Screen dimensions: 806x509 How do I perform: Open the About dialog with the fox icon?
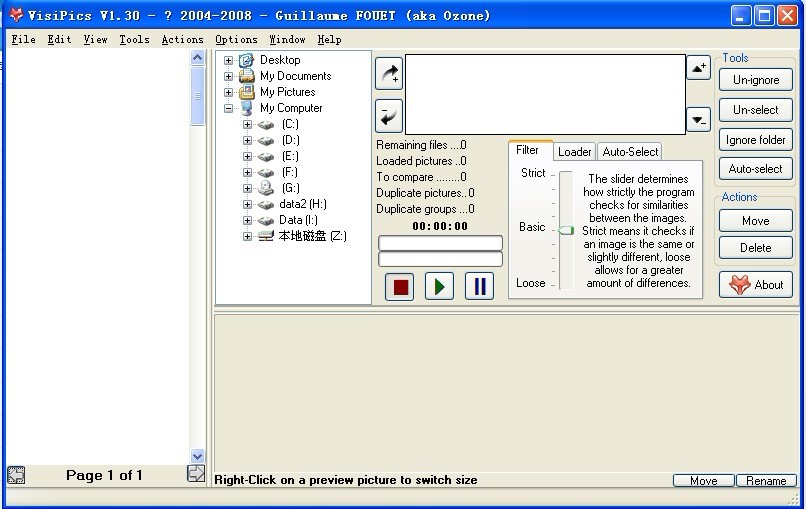(756, 284)
